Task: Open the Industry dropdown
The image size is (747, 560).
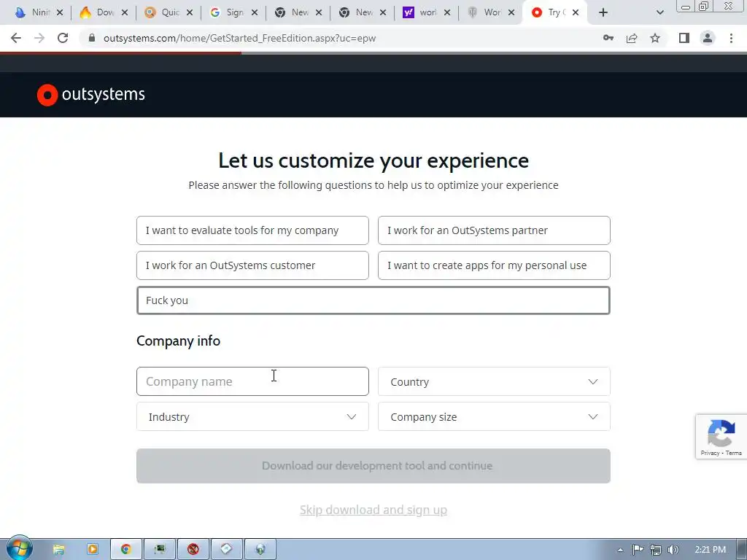Action: click(x=252, y=416)
